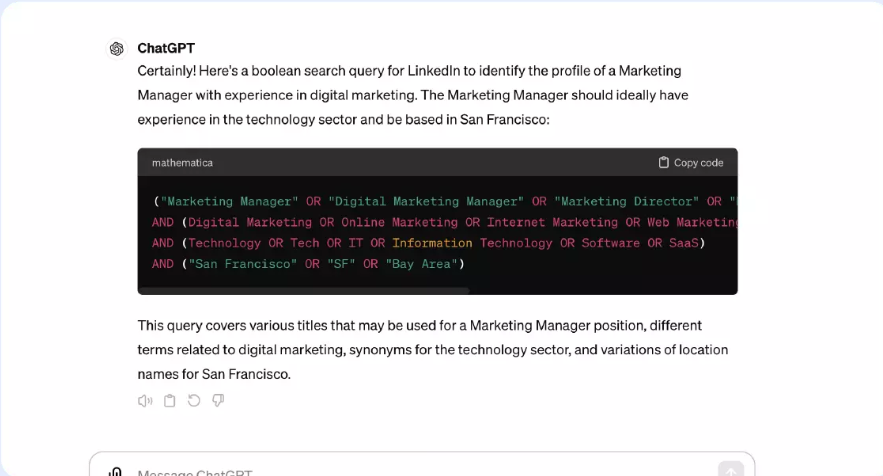The width and height of the screenshot is (883, 476).
Task: Copy the response using the clipboard icon below it
Action: tap(170, 401)
